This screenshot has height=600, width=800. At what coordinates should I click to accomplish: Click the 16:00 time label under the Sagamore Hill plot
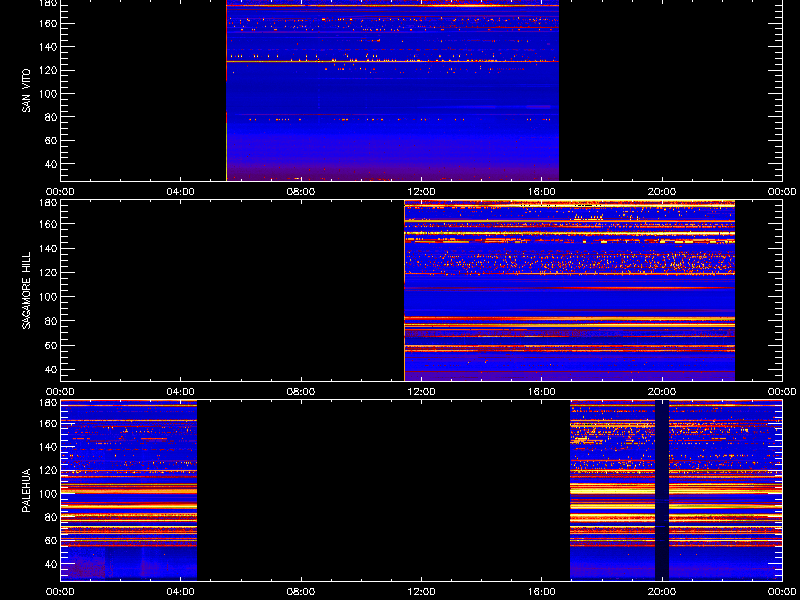[542, 392]
